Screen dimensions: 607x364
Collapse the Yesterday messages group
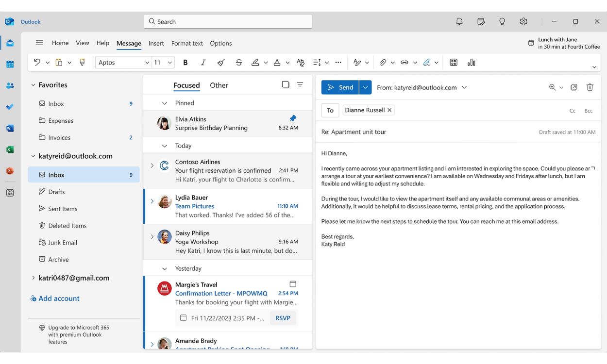coord(164,269)
